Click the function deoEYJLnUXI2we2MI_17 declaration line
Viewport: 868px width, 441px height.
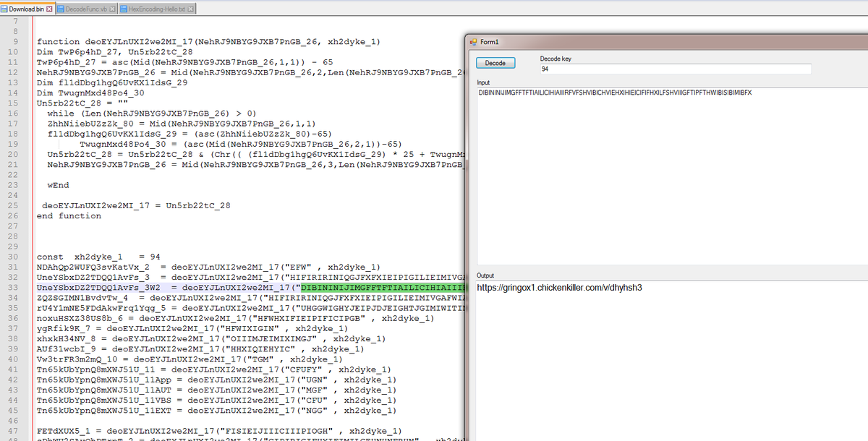(x=208, y=42)
